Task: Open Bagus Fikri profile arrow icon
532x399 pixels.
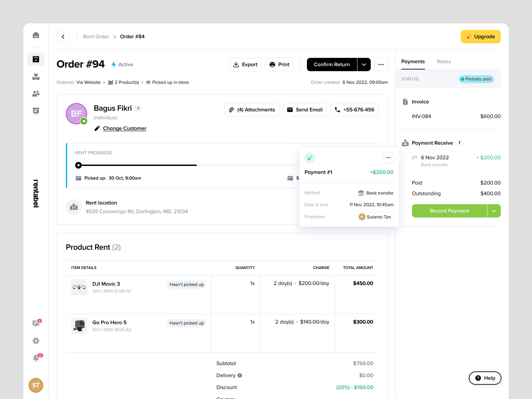Action: click(x=138, y=109)
